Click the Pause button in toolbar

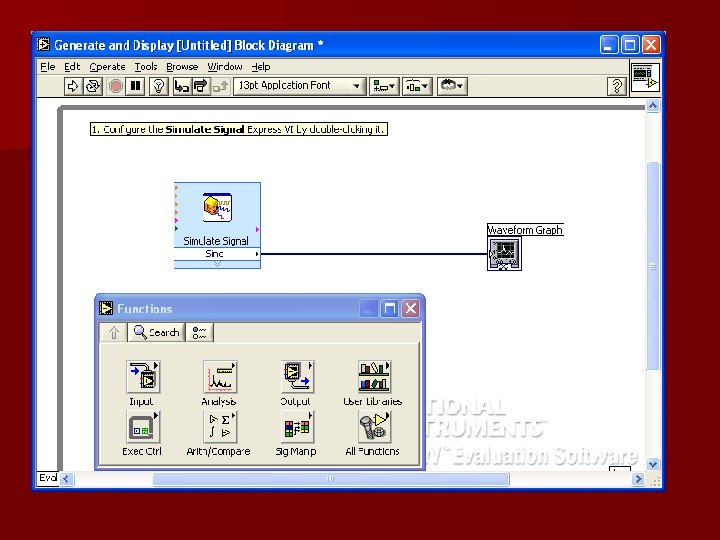[135, 86]
